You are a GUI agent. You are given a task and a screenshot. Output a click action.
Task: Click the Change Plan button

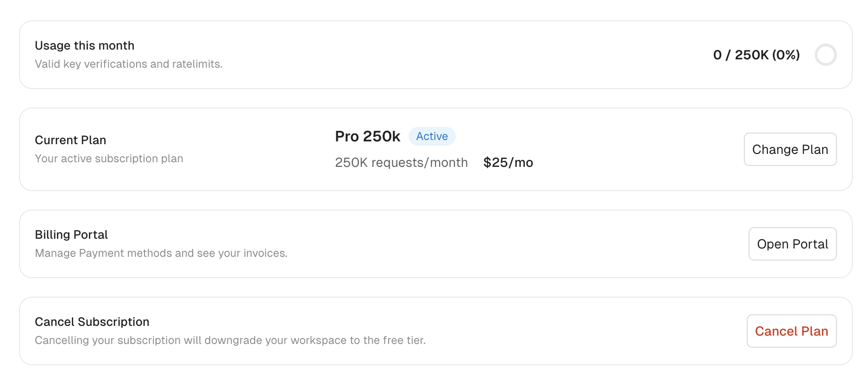tap(790, 149)
